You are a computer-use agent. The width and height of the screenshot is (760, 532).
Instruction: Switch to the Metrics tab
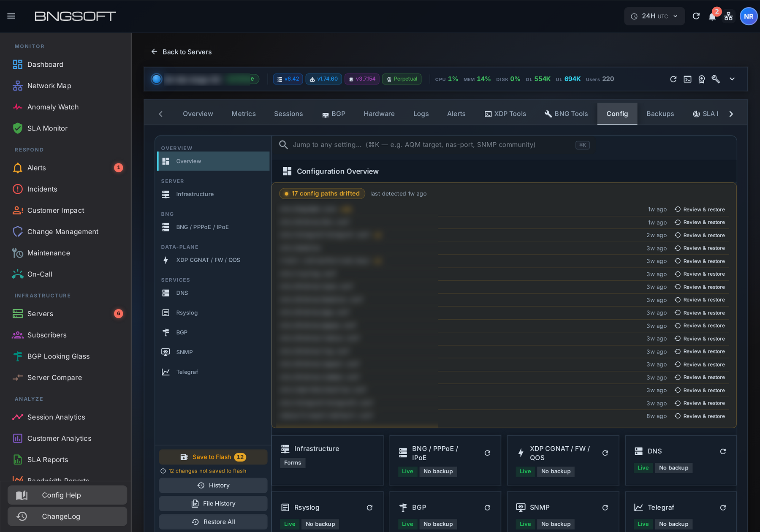(244, 114)
